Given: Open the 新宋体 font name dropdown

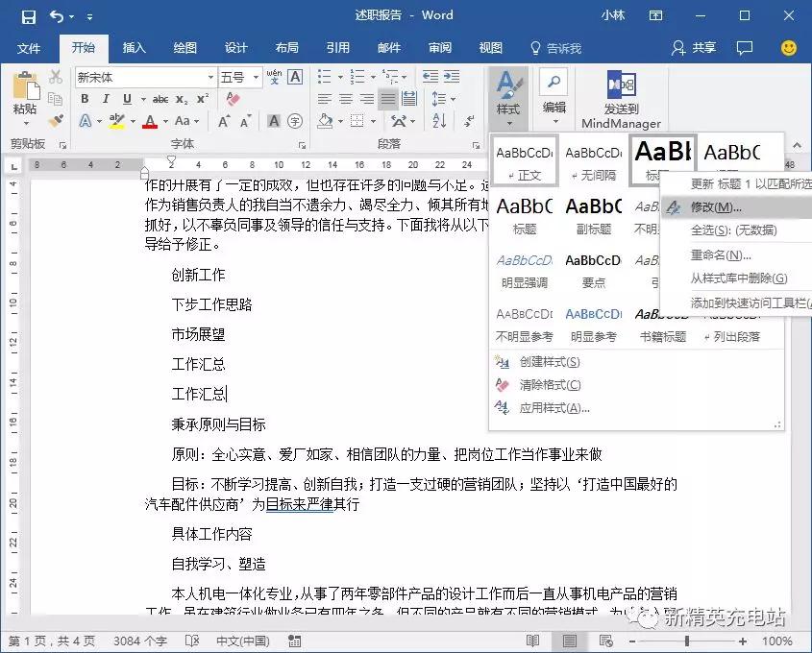Looking at the screenshot, I should tap(211, 77).
